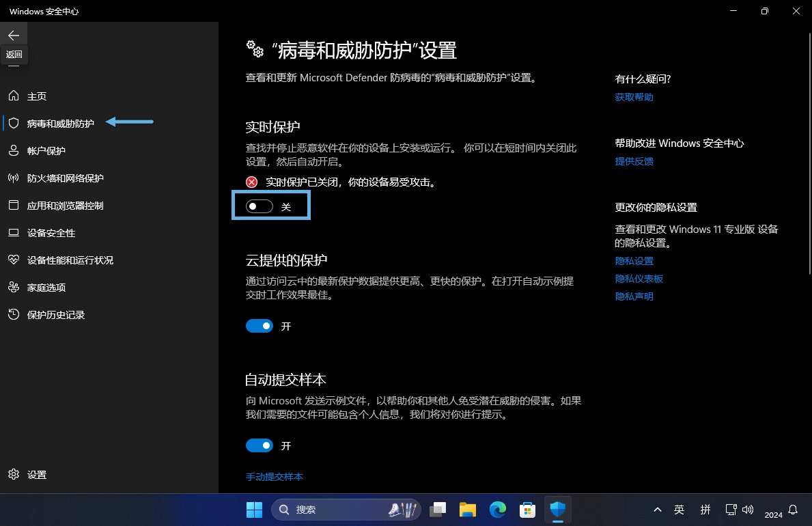812x526 pixels.
Task: Open the notification bell
Action: [x=793, y=510]
